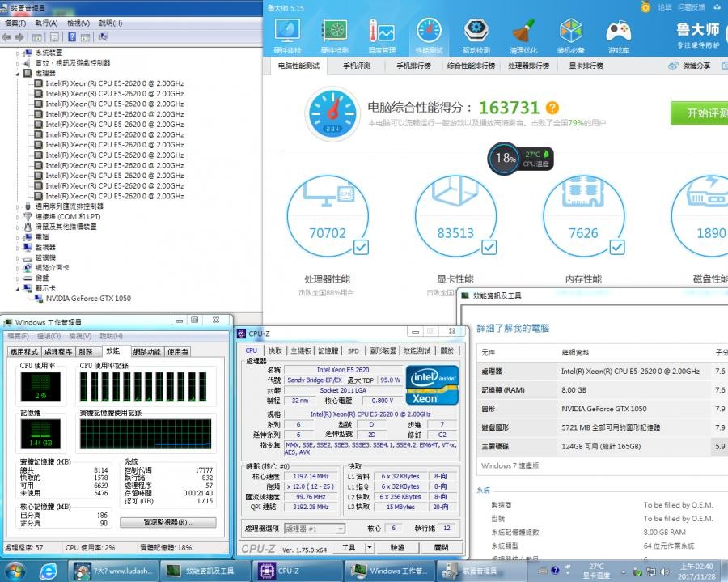This screenshot has height=582, width=728.
Task: Click clock 上午 02:40 in system tray
Action: pos(696,567)
